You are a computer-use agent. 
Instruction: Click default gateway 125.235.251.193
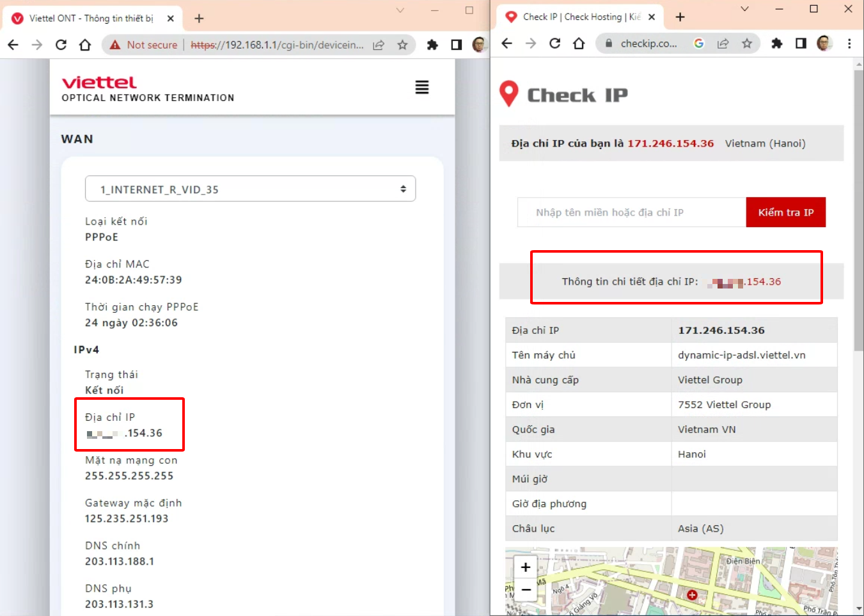tap(127, 519)
